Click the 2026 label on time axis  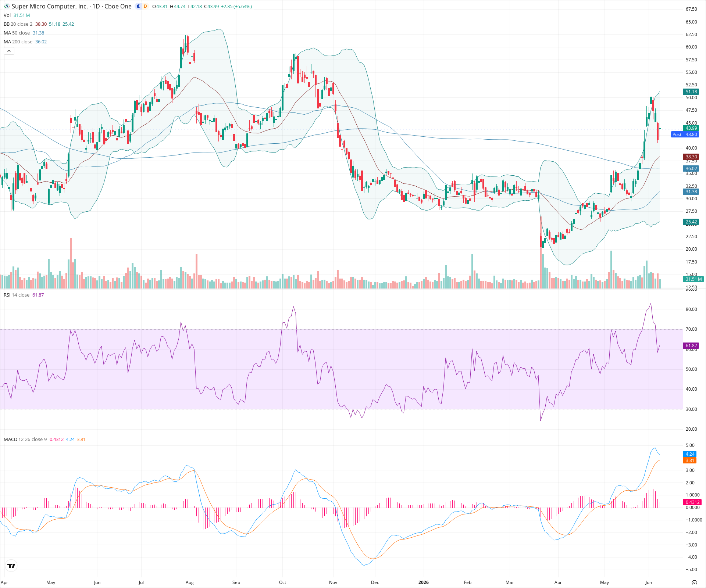click(424, 582)
